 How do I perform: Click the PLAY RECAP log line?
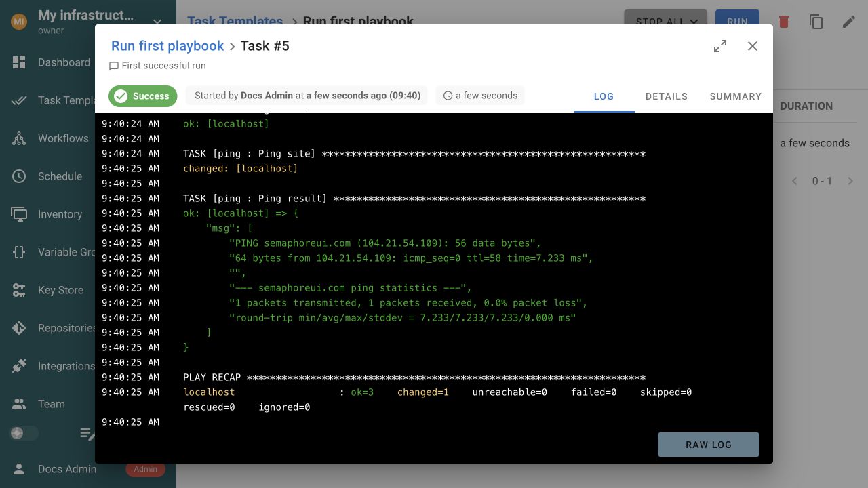tap(414, 378)
